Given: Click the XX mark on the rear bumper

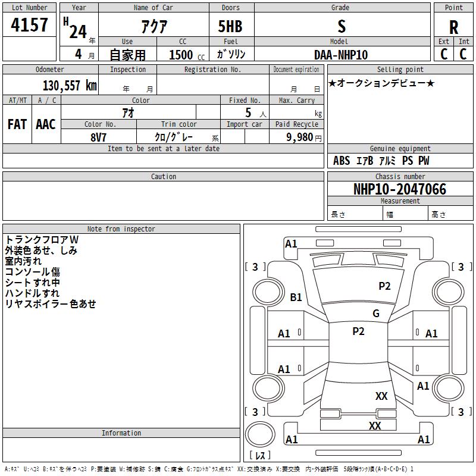Looking at the screenshot, I should tap(375, 425).
